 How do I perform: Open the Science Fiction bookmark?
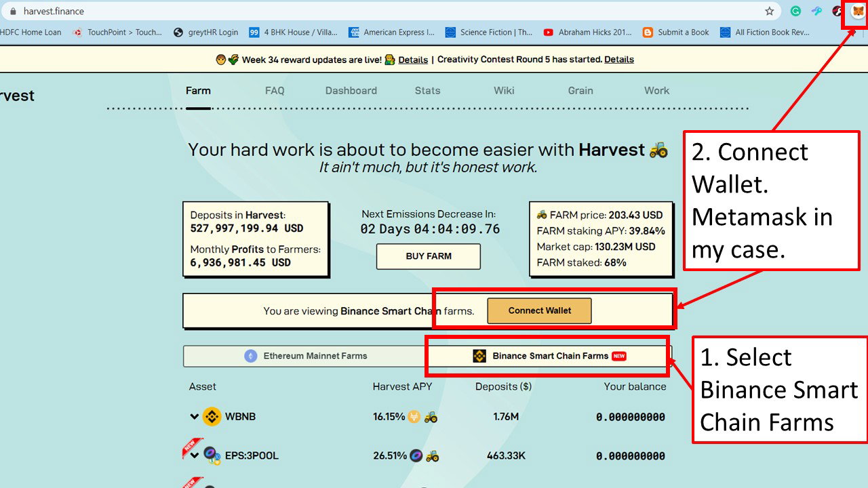tap(489, 32)
